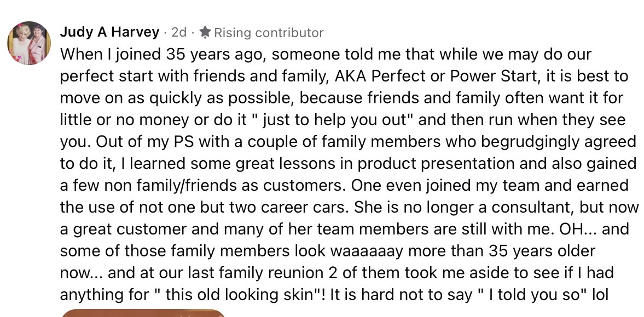Click the word "waaaaaay" in the comment

tap(374, 251)
